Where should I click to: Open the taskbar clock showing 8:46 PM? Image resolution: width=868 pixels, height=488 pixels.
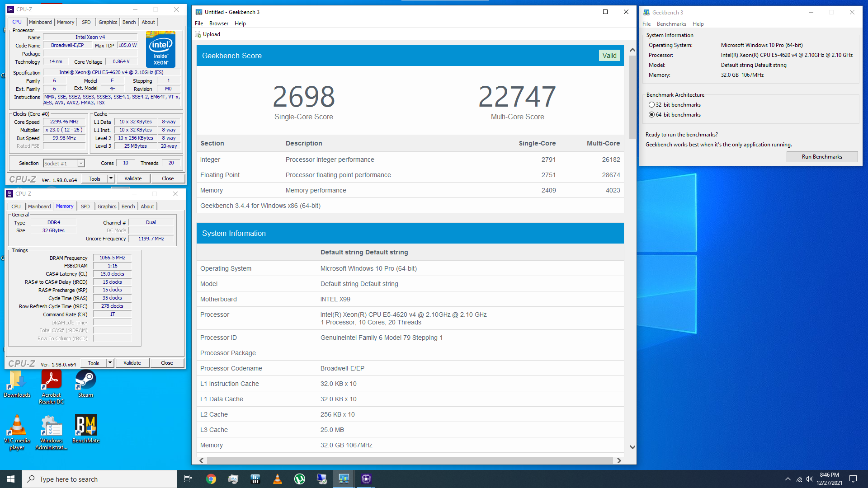point(830,479)
